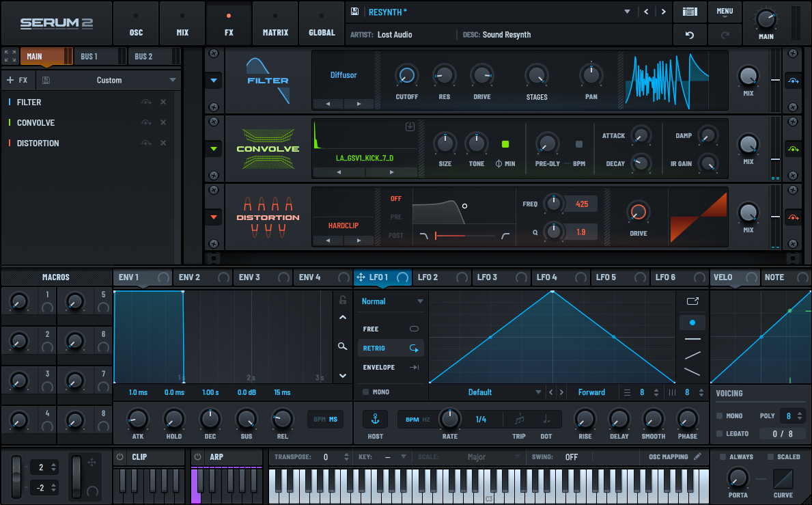Click the host sync anchor icon
Screen dimensions: 812x505
pos(374,419)
